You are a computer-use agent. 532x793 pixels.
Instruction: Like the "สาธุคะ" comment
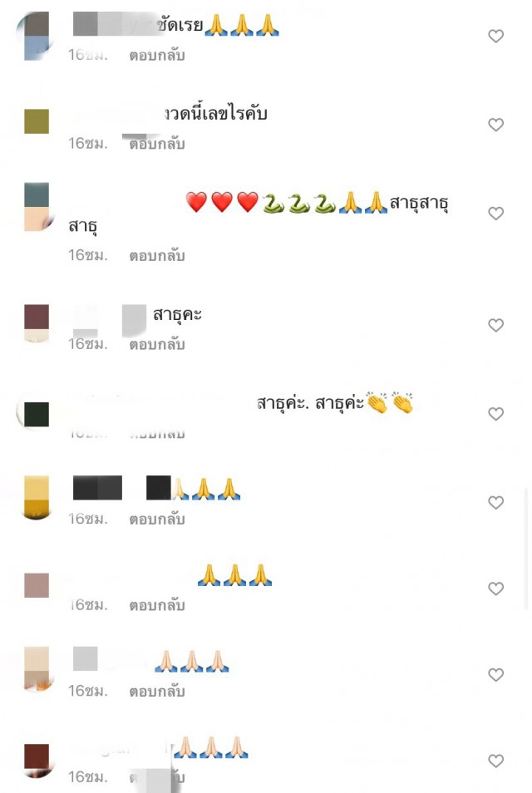(x=495, y=325)
